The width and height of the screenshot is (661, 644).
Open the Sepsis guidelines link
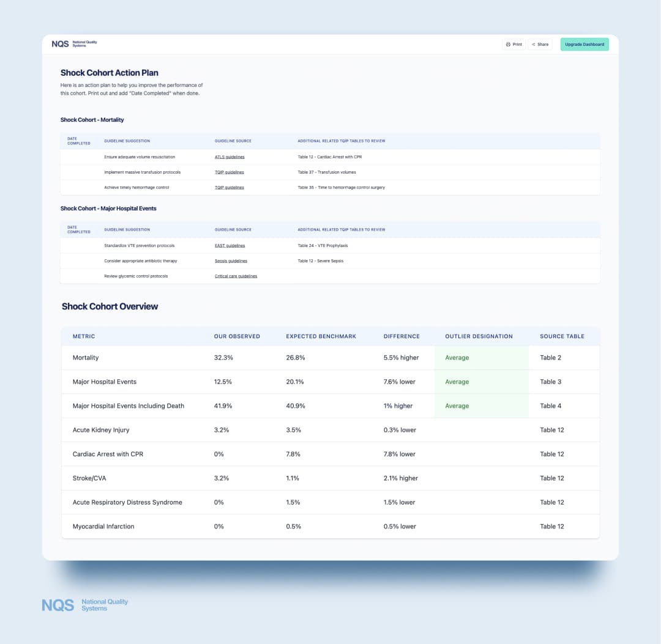tap(231, 261)
